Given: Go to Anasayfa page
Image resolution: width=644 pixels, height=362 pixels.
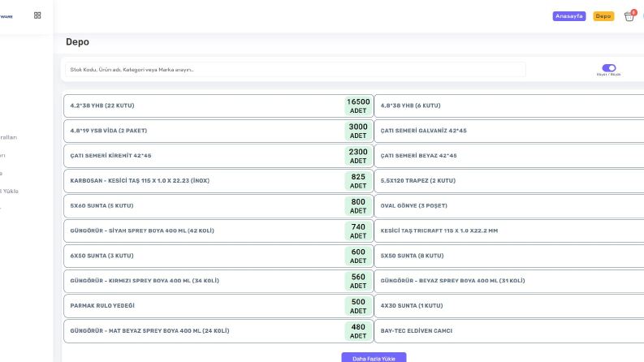Looking at the screenshot, I should click(x=568, y=16).
